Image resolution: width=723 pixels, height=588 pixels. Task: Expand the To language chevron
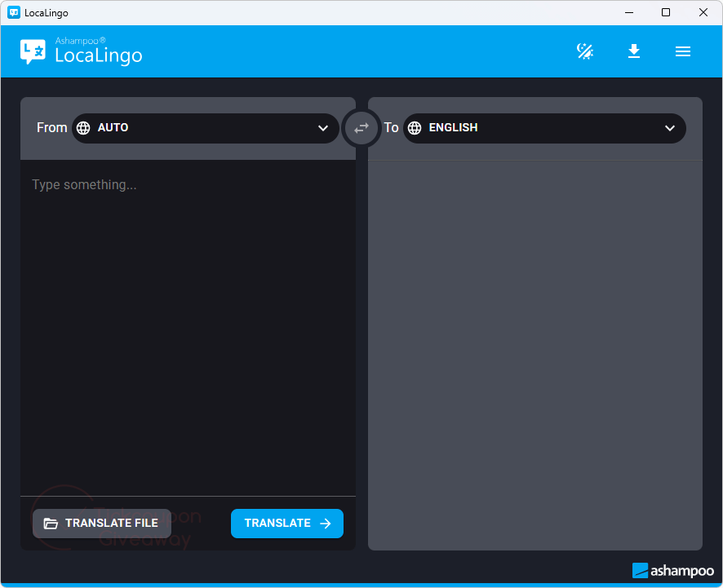click(x=670, y=128)
